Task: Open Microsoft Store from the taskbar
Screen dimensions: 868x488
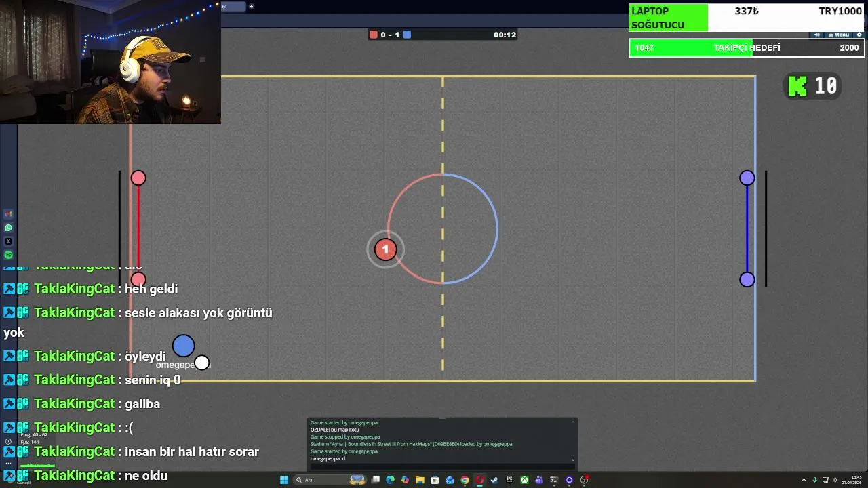Action: (435, 480)
